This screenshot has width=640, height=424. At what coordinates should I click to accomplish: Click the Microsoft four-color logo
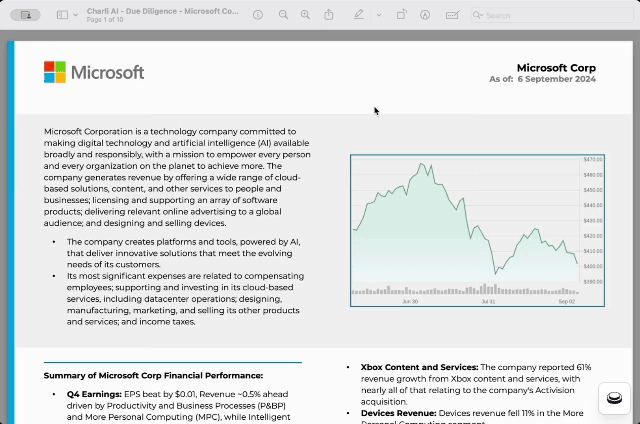click(x=55, y=72)
